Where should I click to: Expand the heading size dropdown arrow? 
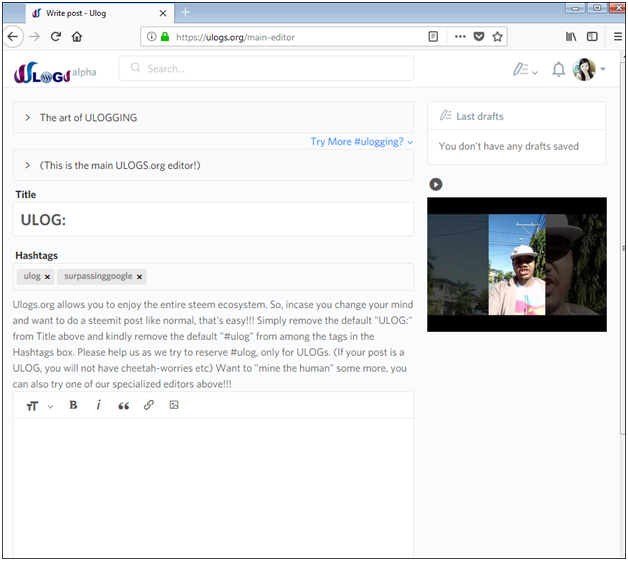tap(50, 406)
